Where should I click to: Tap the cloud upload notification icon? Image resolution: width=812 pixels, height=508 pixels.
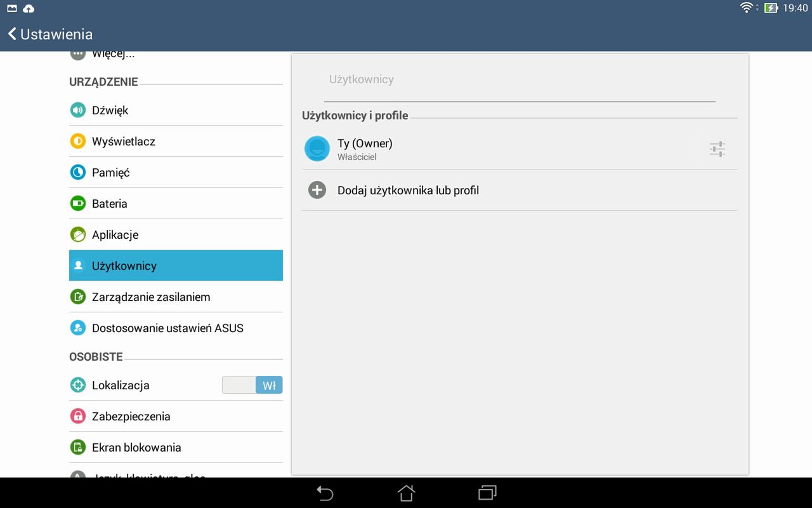tap(29, 8)
